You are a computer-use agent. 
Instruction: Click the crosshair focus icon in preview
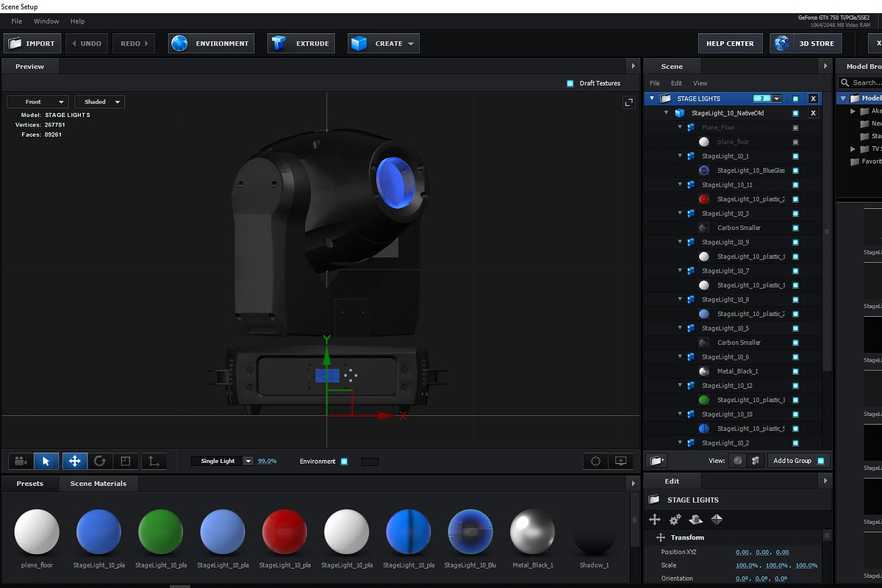click(596, 462)
